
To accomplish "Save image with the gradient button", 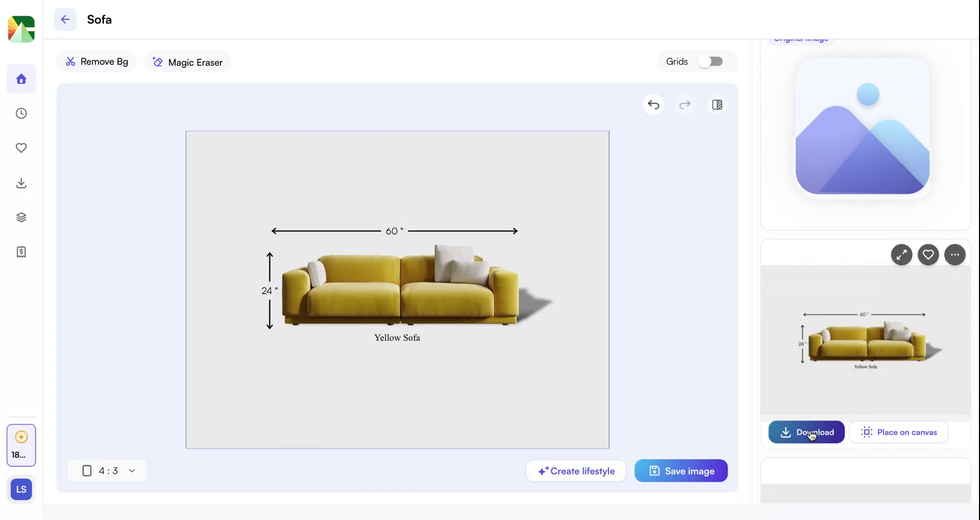I will [681, 471].
